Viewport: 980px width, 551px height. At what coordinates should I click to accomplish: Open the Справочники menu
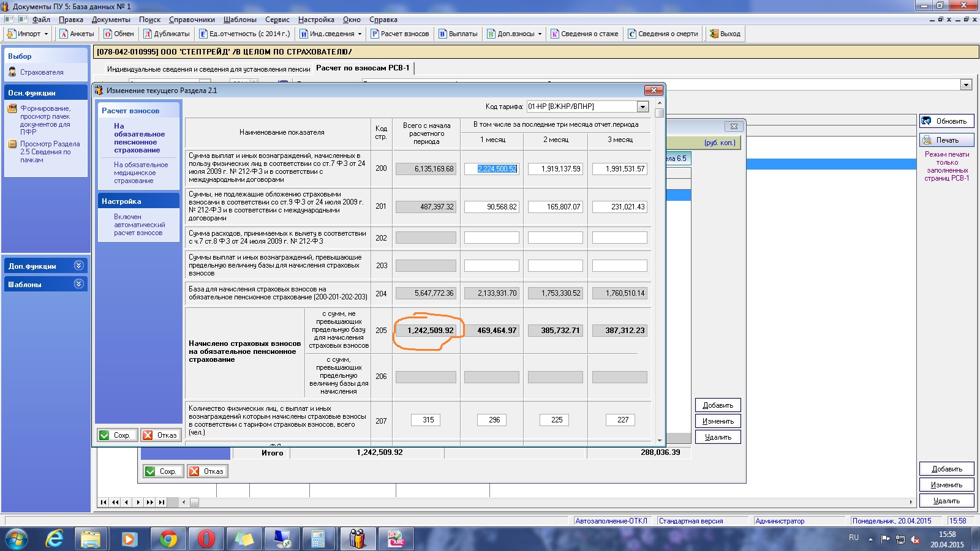pyautogui.click(x=192, y=20)
